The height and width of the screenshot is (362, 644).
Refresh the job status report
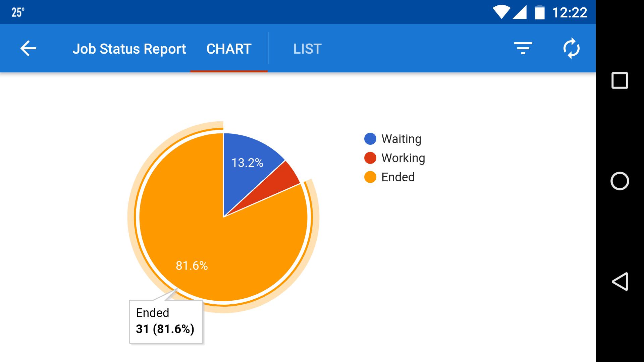pos(571,49)
